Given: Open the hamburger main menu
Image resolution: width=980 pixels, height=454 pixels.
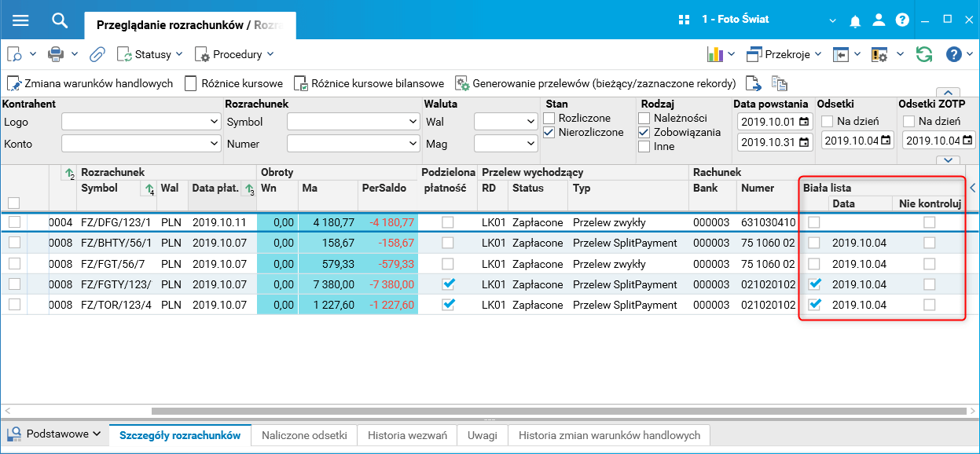Looking at the screenshot, I should tap(20, 20).
